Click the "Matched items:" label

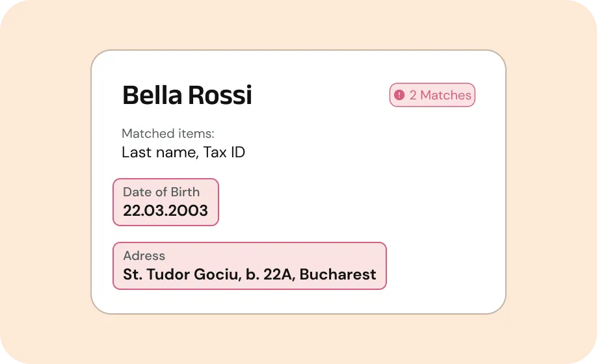168,134
